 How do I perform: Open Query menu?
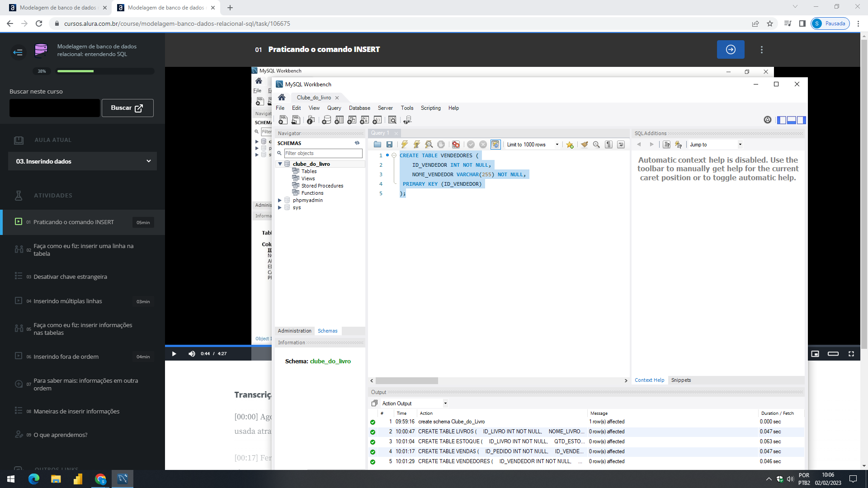[334, 108]
